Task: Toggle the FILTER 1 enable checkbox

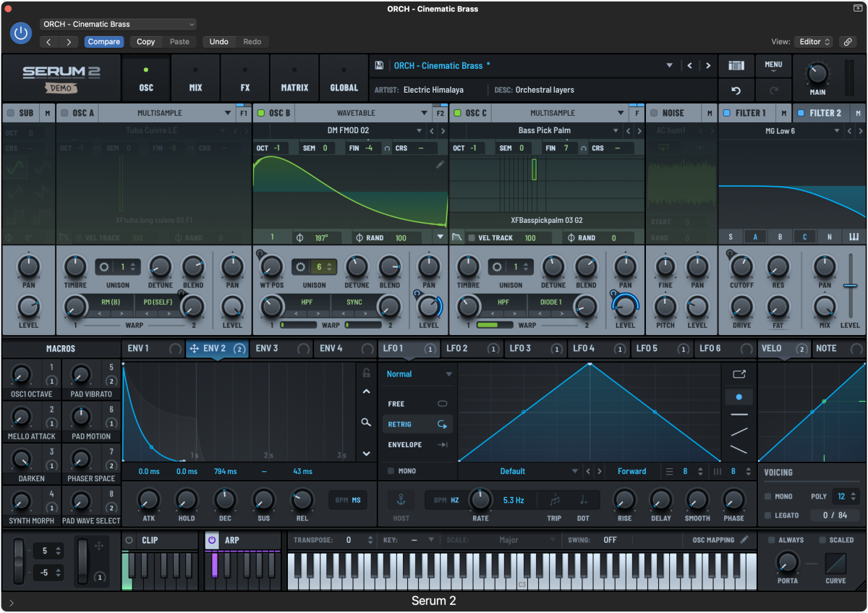Action: coord(727,113)
